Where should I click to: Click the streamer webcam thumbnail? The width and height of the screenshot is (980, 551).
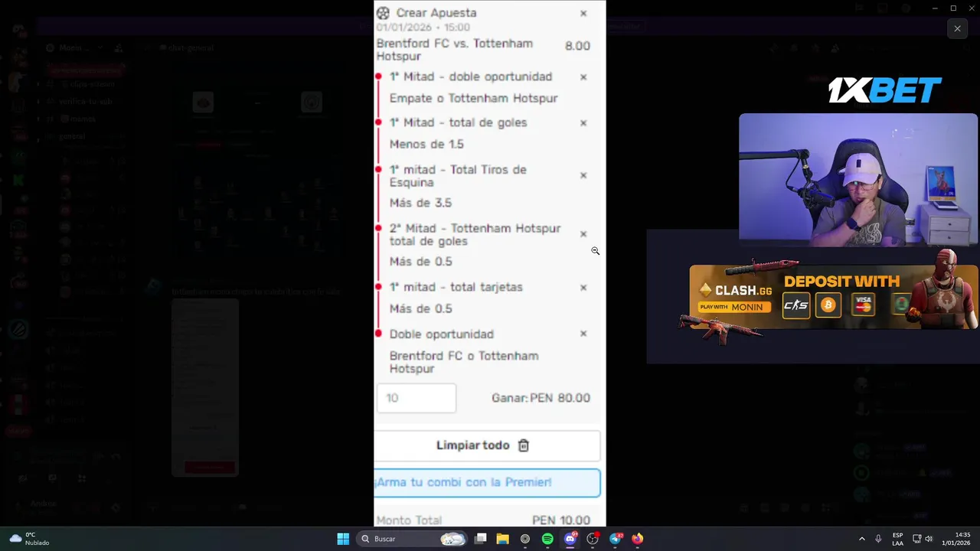point(858,180)
